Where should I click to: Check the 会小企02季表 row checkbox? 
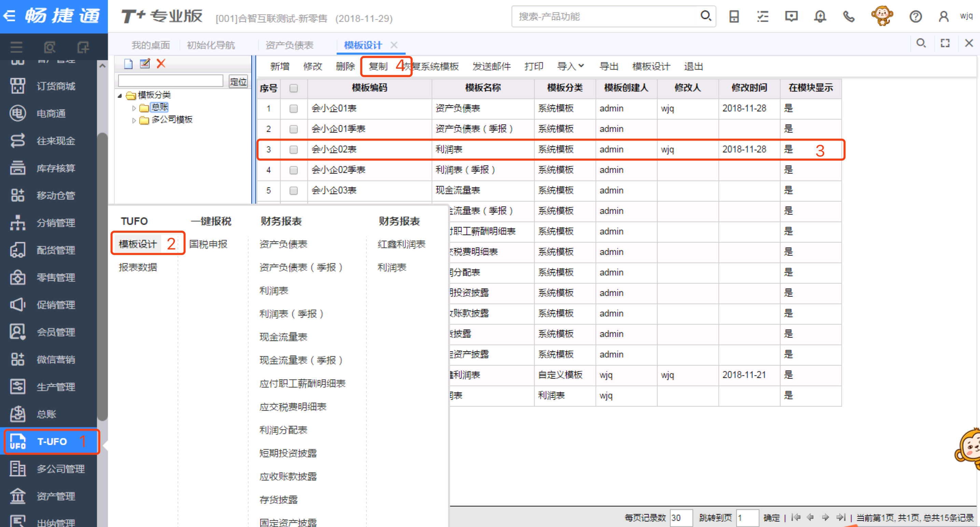293,170
